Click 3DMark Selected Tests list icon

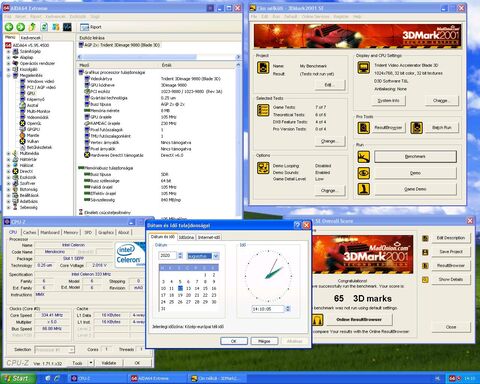263,110
